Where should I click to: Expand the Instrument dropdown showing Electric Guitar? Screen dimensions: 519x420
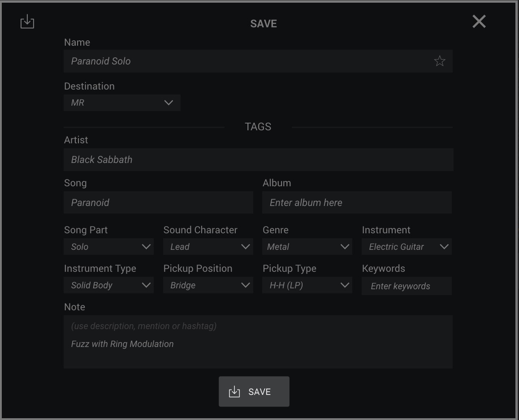(407, 247)
